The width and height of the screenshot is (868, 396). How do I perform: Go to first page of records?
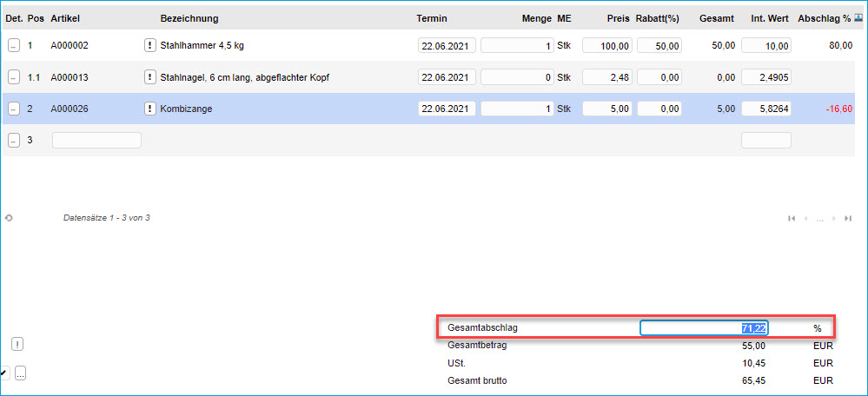tap(792, 219)
